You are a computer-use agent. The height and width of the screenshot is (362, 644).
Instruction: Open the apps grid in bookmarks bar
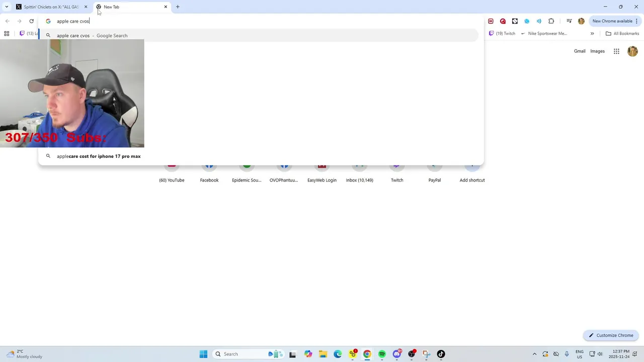coord(7,34)
